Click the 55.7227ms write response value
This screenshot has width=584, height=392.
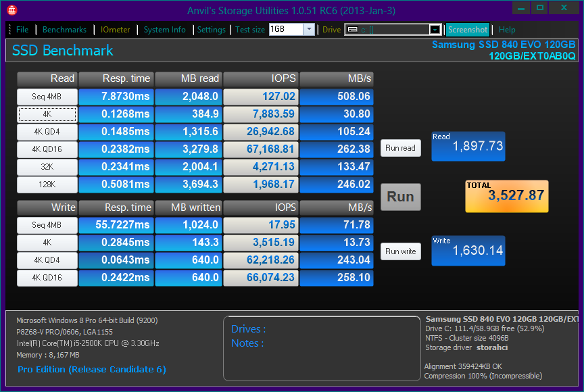(116, 225)
